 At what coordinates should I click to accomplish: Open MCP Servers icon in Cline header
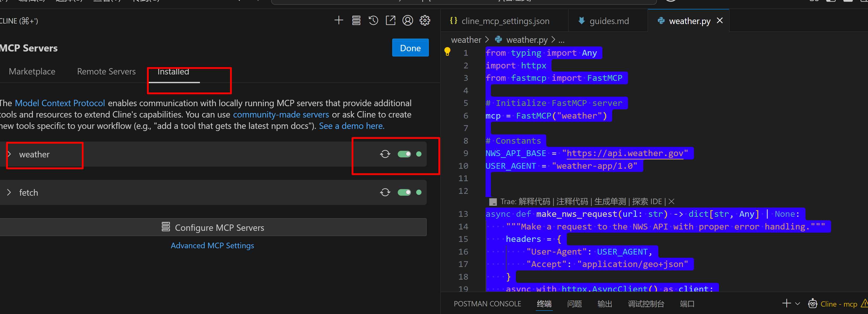tap(356, 21)
